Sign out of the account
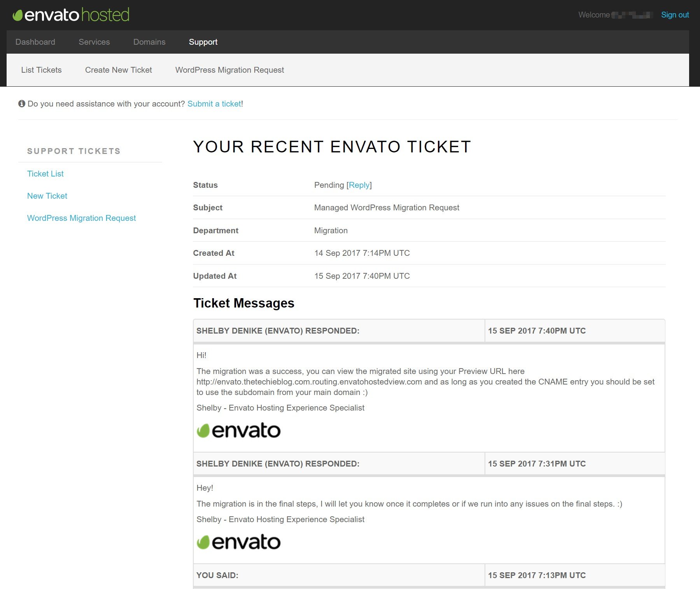Screen dimensions: 700x589 click(x=675, y=15)
